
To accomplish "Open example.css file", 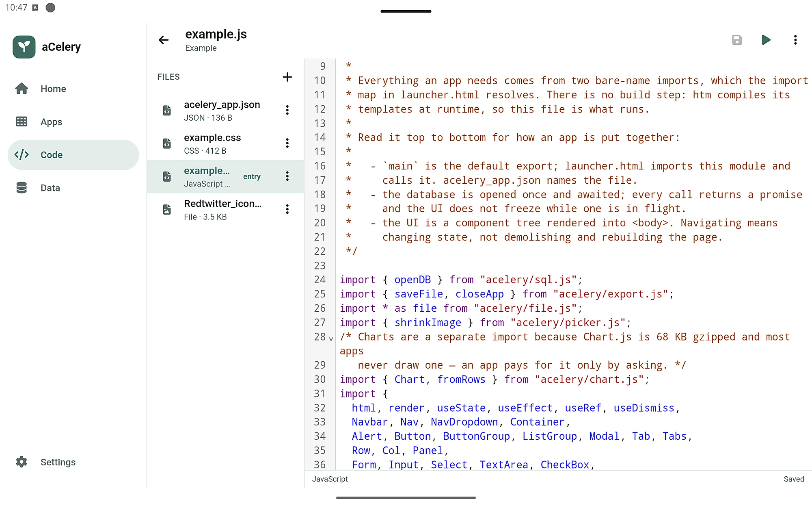I will [225, 143].
